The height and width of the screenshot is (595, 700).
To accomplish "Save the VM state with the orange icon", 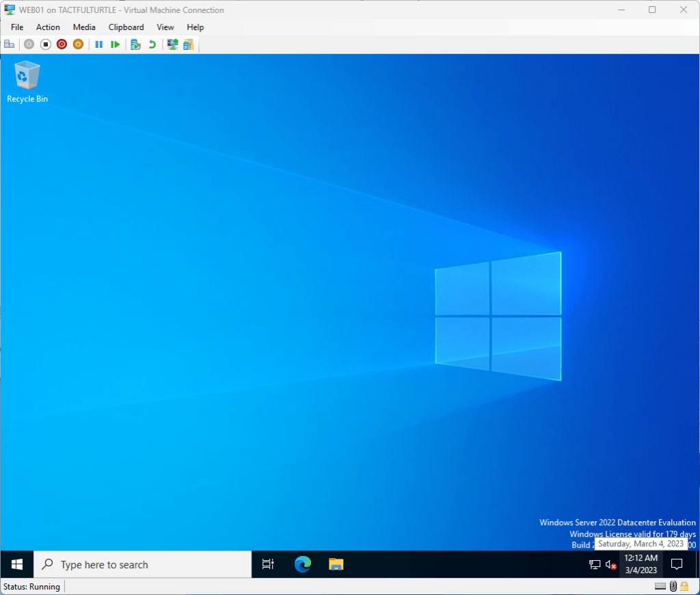I will pyautogui.click(x=78, y=44).
